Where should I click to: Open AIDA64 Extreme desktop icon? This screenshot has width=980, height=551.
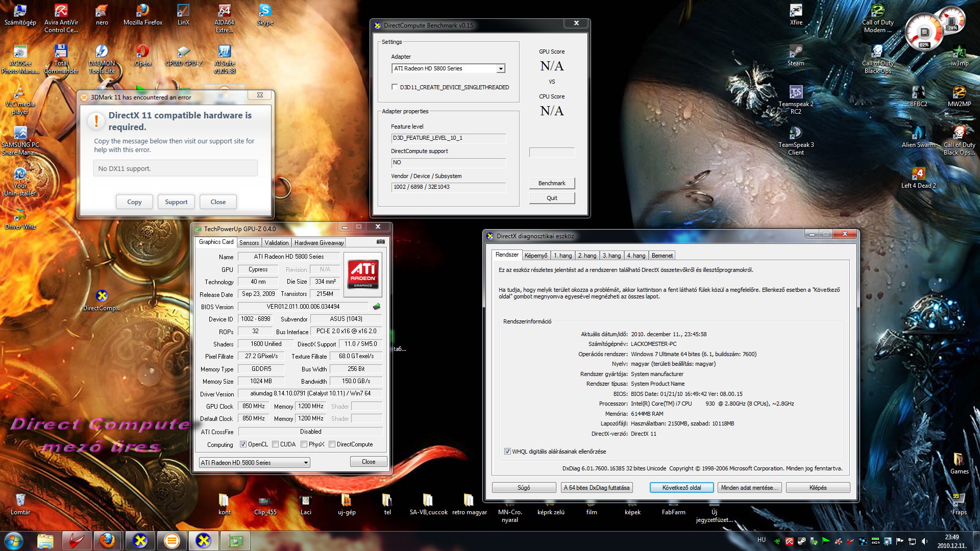tap(224, 18)
